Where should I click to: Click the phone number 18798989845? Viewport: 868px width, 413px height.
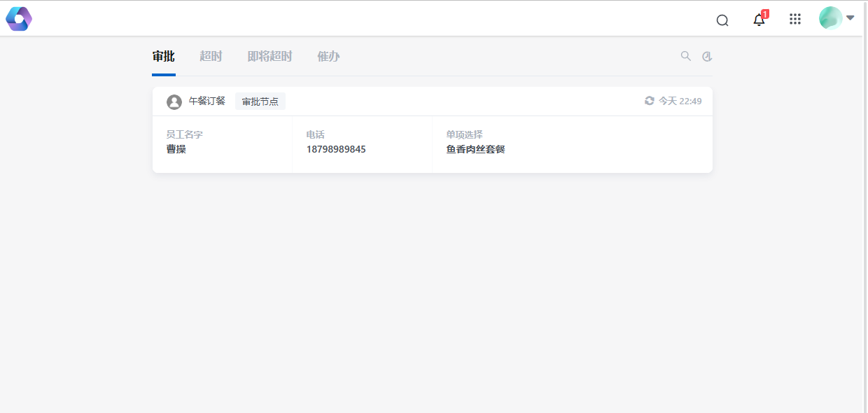tap(336, 149)
